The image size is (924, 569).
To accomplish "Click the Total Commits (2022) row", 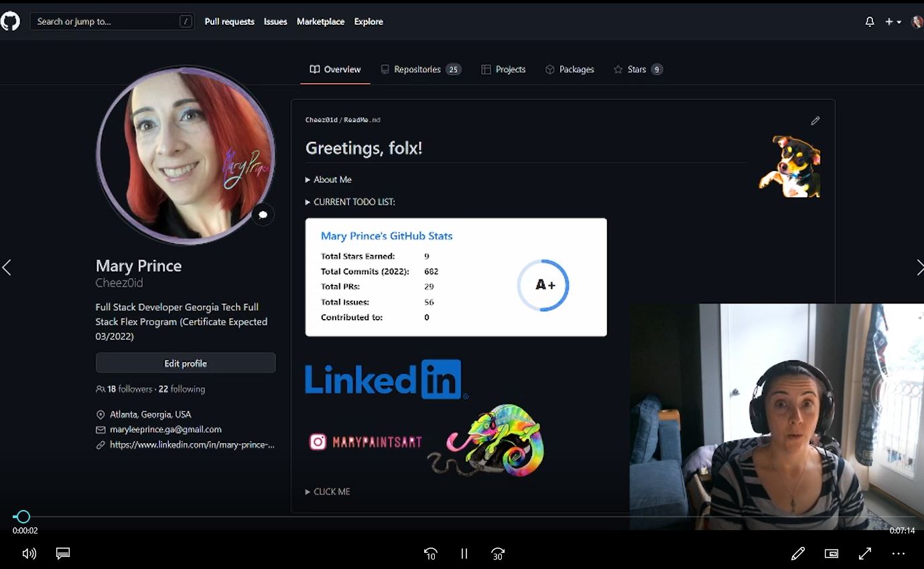I will [380, 271].
